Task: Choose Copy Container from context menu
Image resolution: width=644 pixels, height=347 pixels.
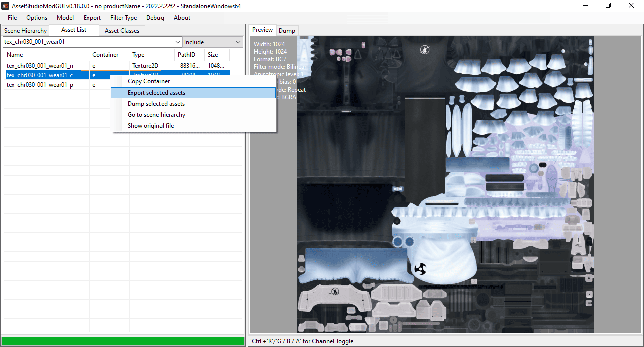Action: (148, 81)
